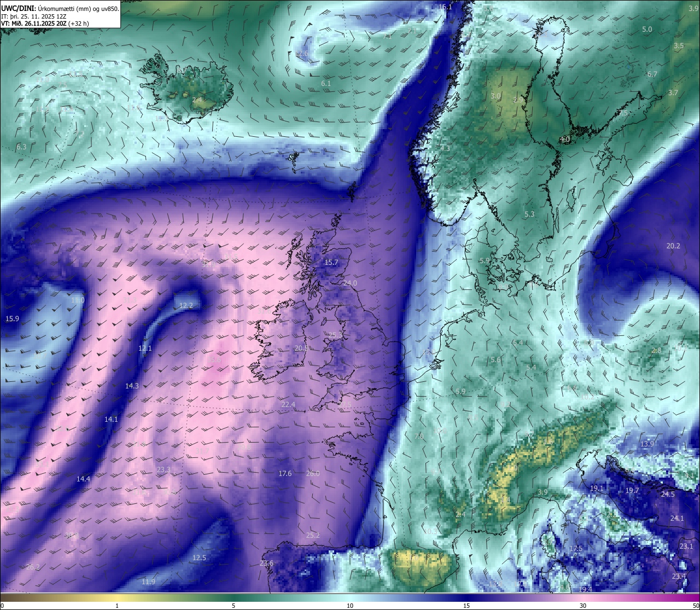Viewport: 700px width, 610px height.
Task: Click the 4.3 value over western Norway
Action: 445,148
